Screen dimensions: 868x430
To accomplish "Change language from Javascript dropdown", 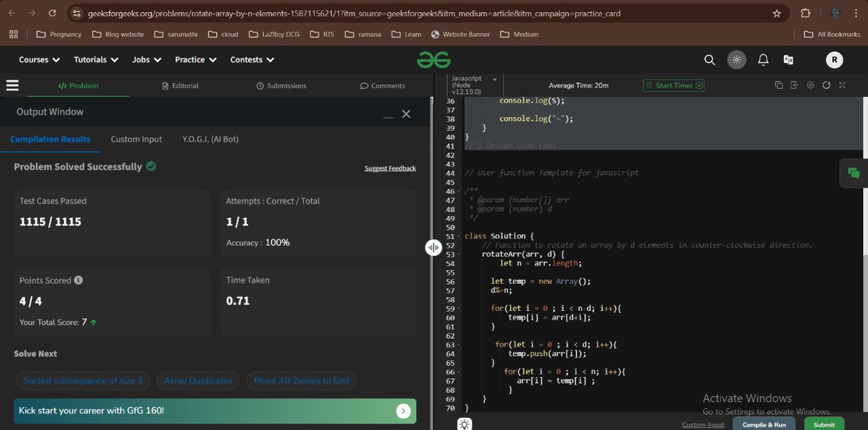I will point(474,85).
